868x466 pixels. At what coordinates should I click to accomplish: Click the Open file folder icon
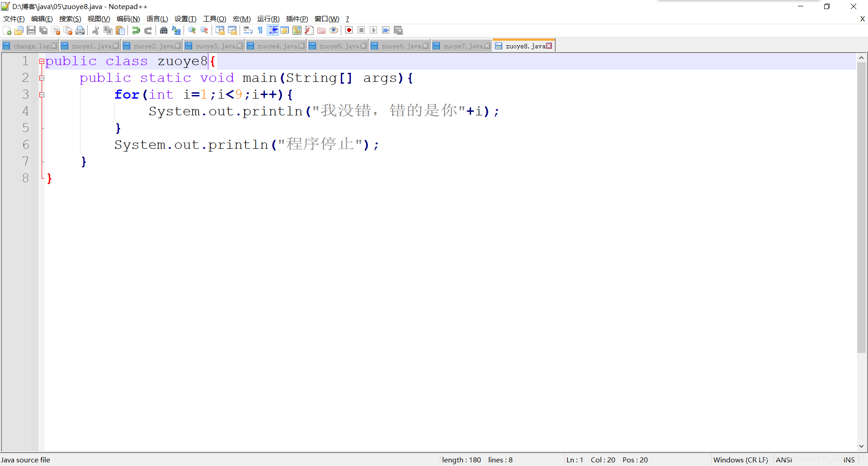[x=19, y=30]
